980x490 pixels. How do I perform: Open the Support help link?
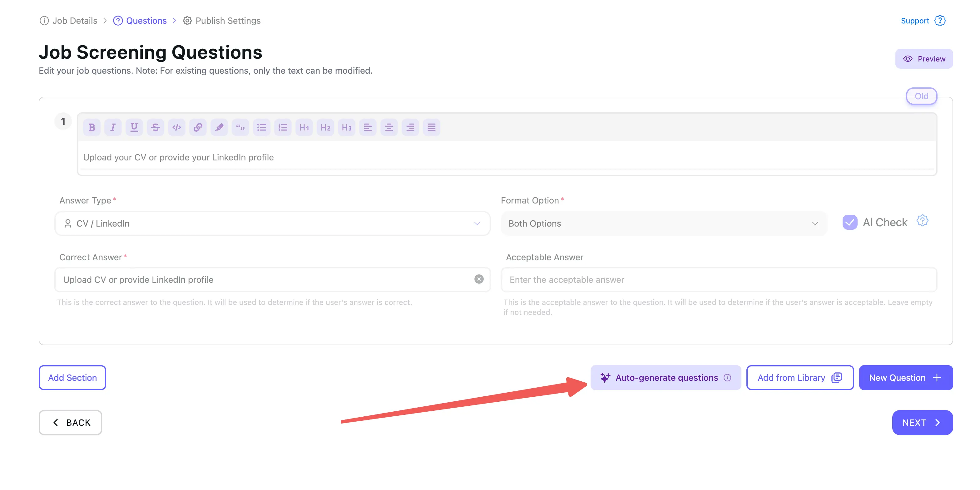(914, 21)
